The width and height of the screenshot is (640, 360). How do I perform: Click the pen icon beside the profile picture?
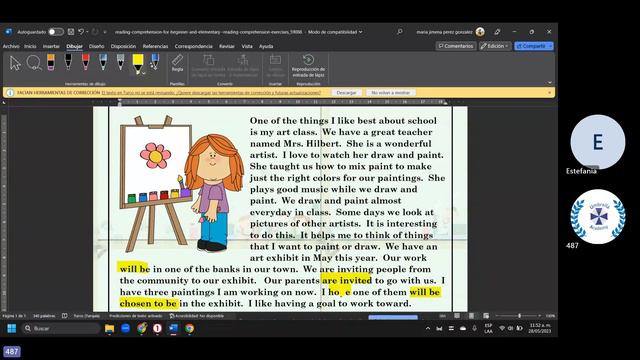click(497, 32)
